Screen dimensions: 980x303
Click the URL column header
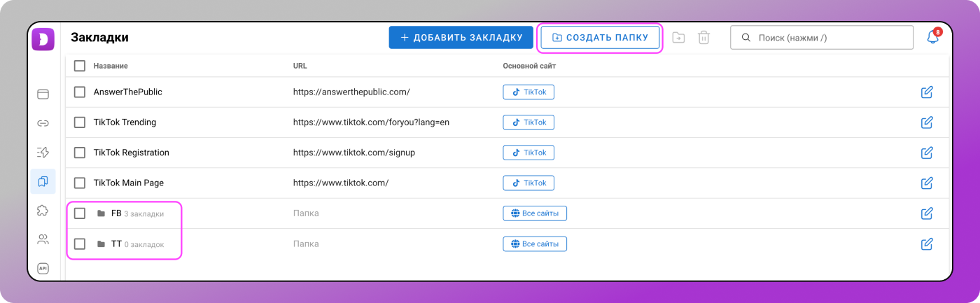pyautogui.click(x=300, y=66)
